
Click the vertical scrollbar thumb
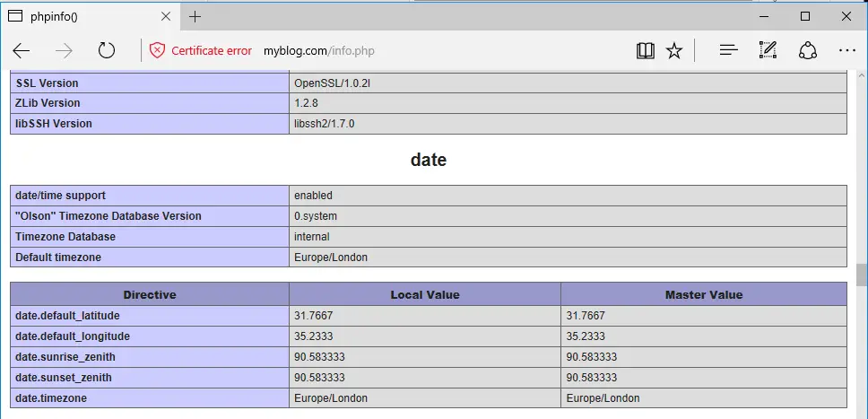pos(861,275)
